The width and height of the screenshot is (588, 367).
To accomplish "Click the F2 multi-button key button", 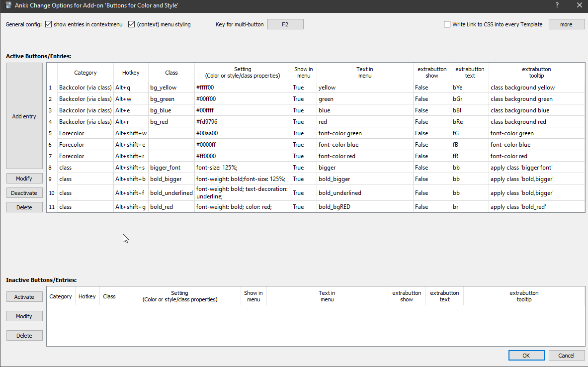I will [x=285, y=24].
